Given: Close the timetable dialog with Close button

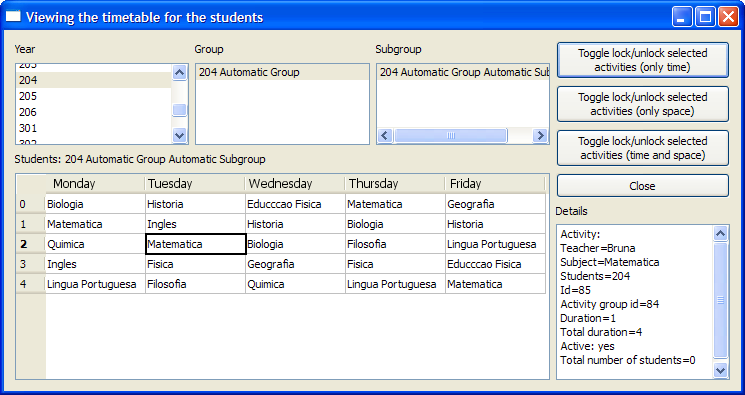Looking at the screenshot, I should point(642,186).
